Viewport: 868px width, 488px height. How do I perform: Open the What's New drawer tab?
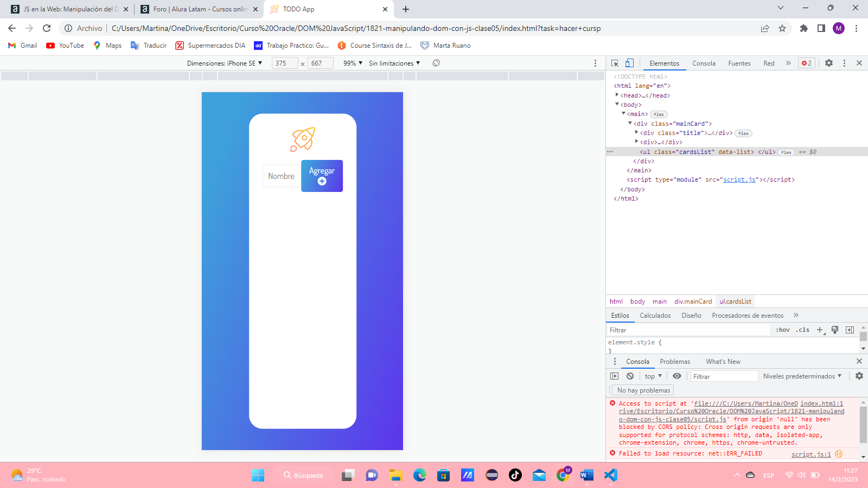tap(723, 362)
